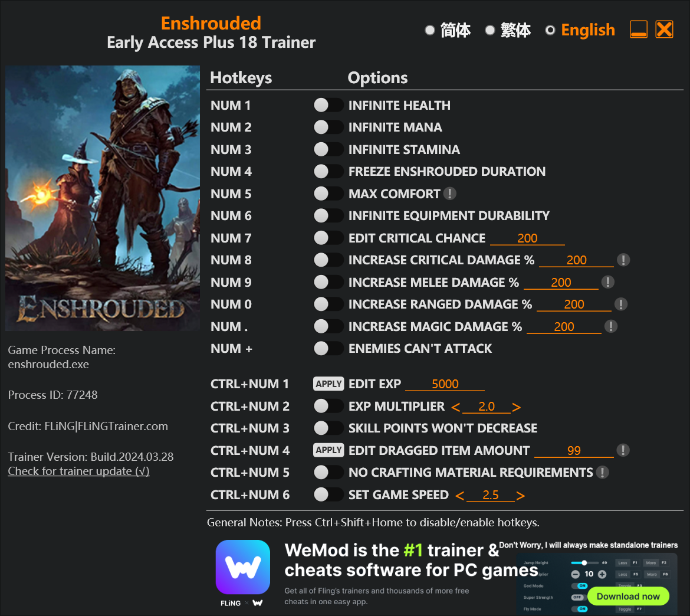This screenshot has height=616, width=690.
Task: Click info icon beside INCREASE RANGED DAMAGE
Action: tap(620, 304)
